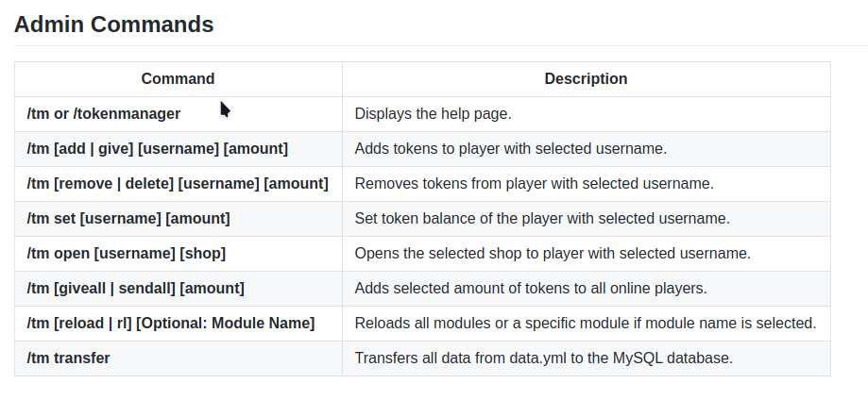The image size is (868, 400).
Task: Select the /tm open command cell
Action: pyautogui.click(x=127, y=254)
